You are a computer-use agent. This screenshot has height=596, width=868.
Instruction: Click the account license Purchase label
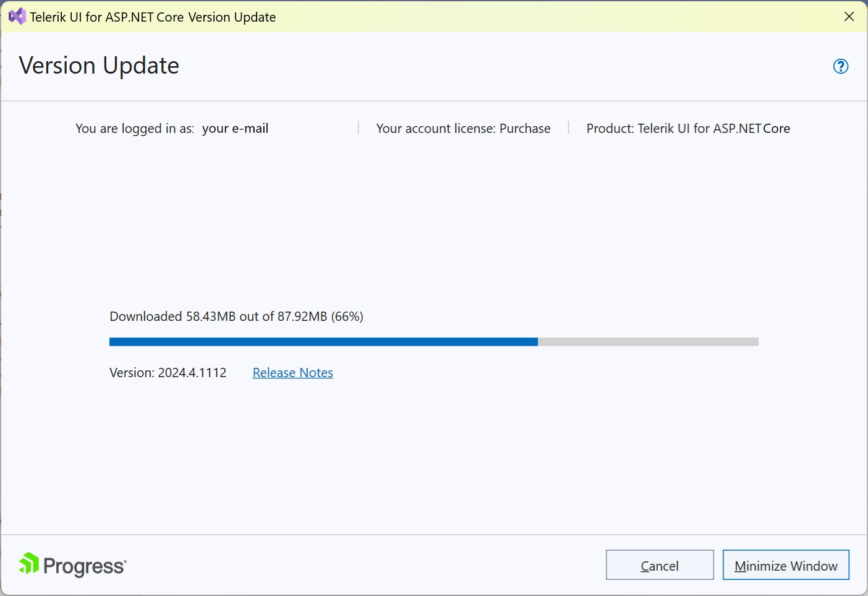(462, 128)
